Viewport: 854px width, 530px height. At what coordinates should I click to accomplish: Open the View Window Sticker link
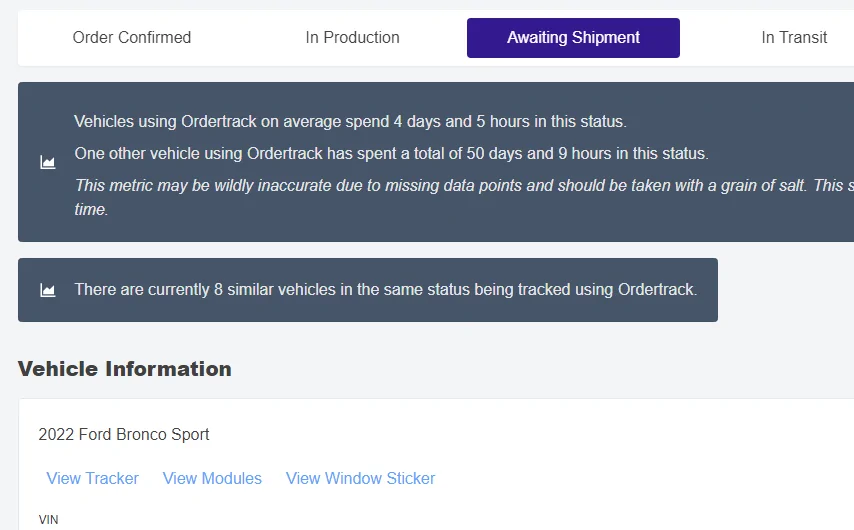pos(360,478)
